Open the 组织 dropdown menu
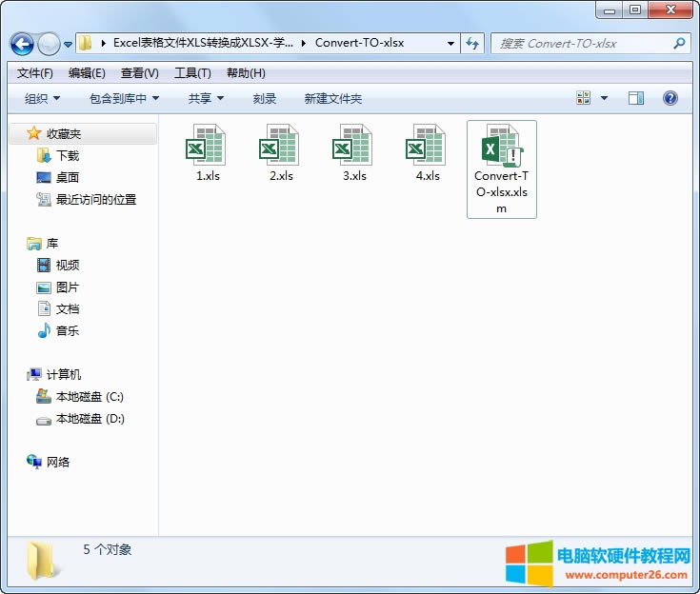The height and width of the screenshot is (594, 700). coord(42,99)
